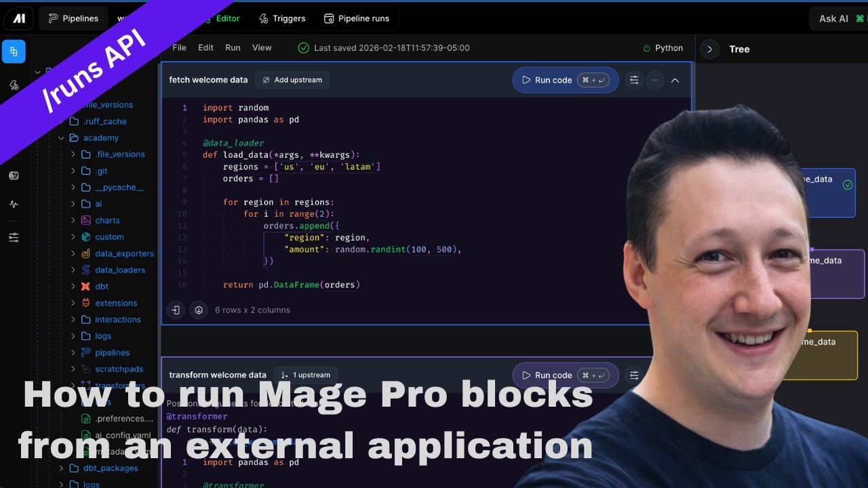Expand the dbt_packages folder
Image resolution: width=868 pixels, height=488 pixels.
point(61,468)
